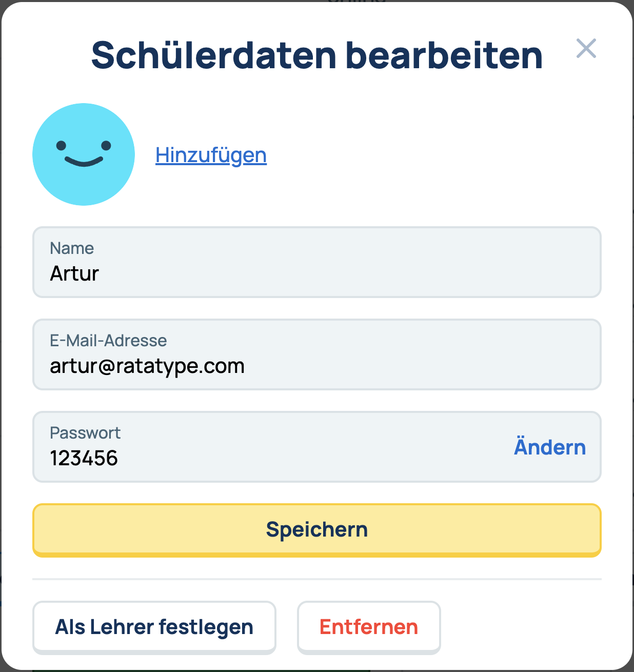This screenshot has height=672, width=634.
Task: Click the 123456 password value
Action: coord(84,458)
